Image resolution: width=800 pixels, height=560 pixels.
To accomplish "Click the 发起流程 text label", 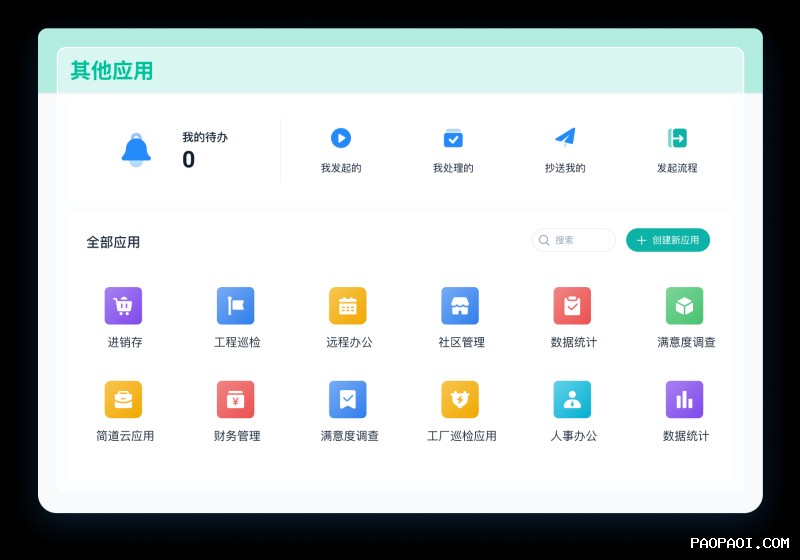I will tap(677, 168).
